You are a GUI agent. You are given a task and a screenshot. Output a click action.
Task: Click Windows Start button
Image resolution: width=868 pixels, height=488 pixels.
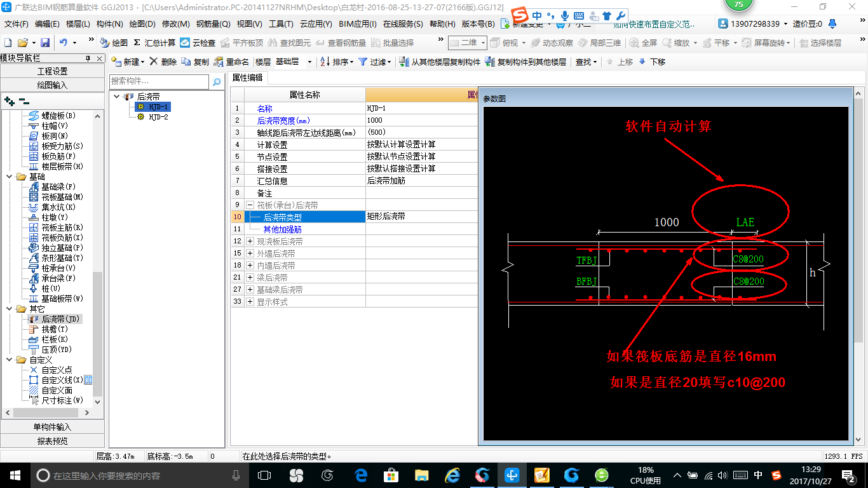point(14,475)
